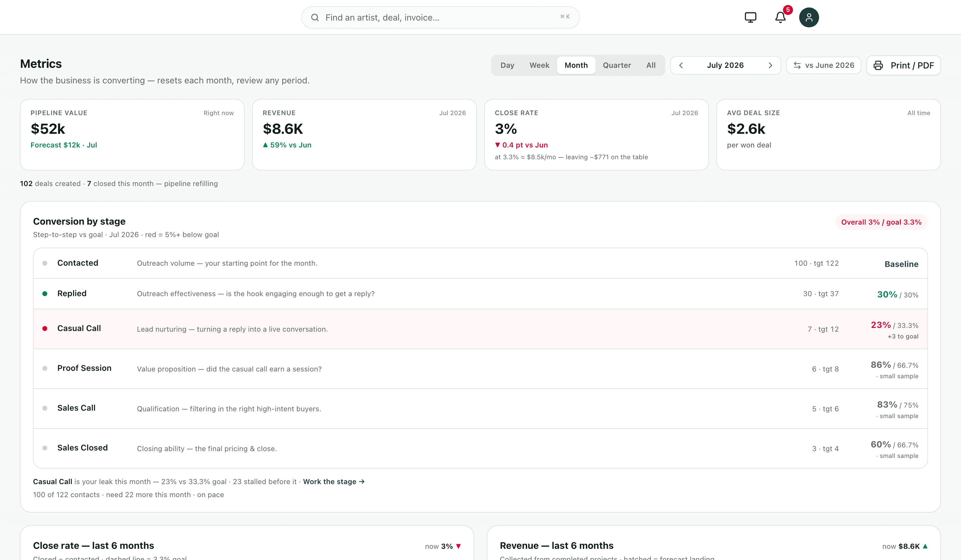961x560 pixels.
Task: Go to next month chevron
Action: click(770, 66)
